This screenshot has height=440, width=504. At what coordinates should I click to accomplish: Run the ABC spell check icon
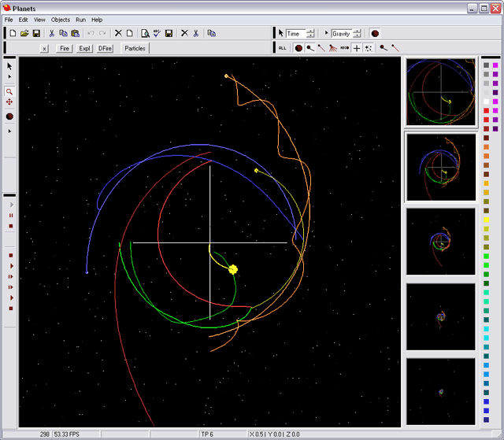tap(157, 33)
